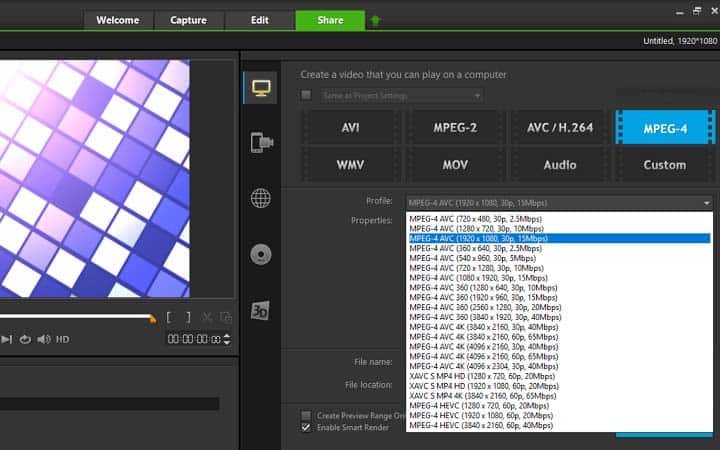Select MPEG-4 AVC (1280 x 720, 30p, 10Mbps)
Image resolution: width=720 pixels, height=450 pixels.
click(559, 228)
